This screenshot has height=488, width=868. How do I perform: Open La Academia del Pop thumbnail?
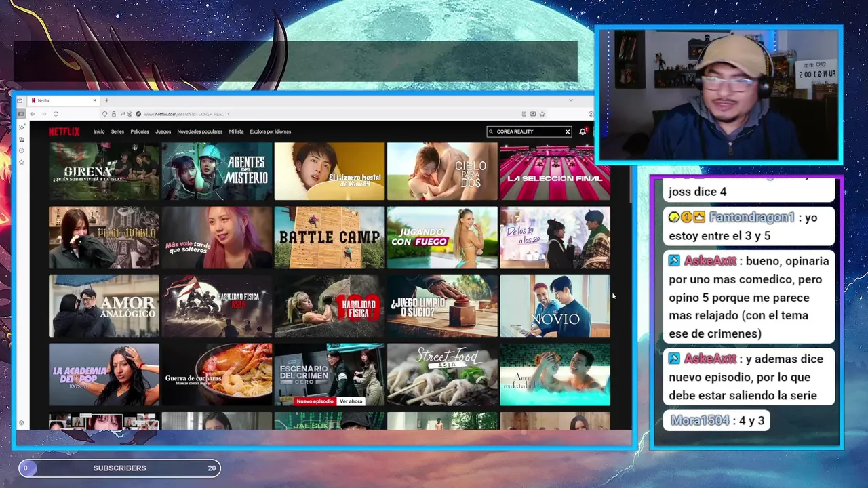(x=104, y=374)
